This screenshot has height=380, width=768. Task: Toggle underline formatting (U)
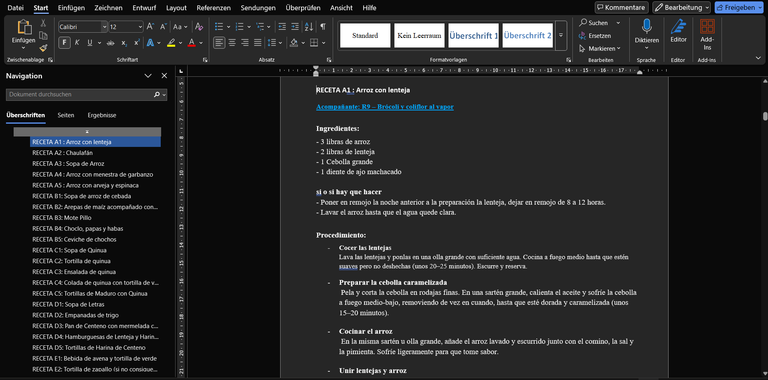[x=90, y=43]
